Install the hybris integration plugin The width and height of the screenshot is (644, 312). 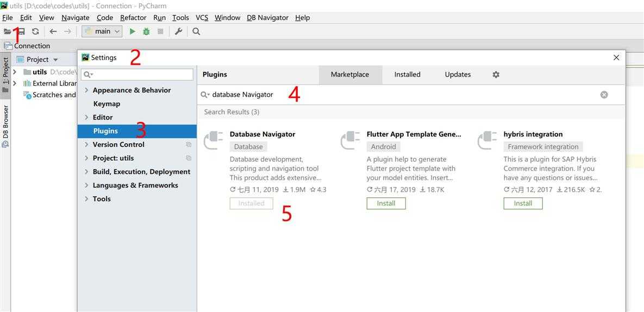pyautogui.click(x=523, y=203)
